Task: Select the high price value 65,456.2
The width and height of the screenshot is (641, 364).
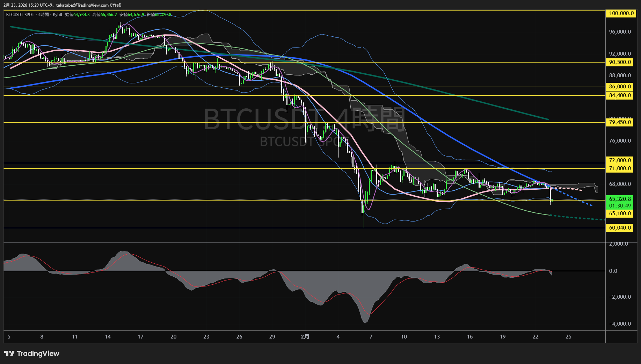Action: click(x=109, y=15)
